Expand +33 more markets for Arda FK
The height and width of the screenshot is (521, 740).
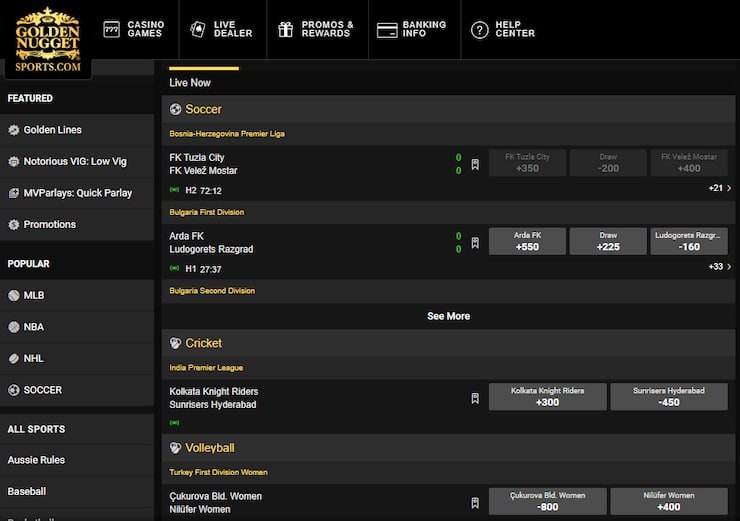tap(719, 267)
